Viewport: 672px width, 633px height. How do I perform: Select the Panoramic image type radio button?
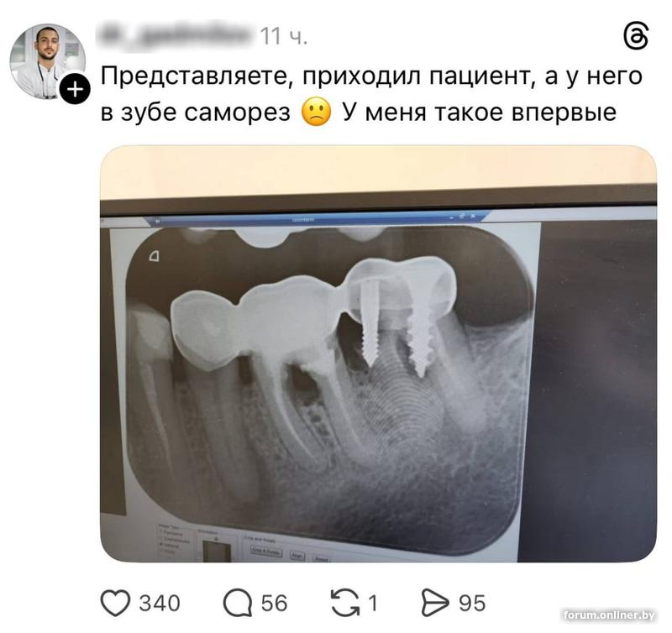(x=160, y=531)
